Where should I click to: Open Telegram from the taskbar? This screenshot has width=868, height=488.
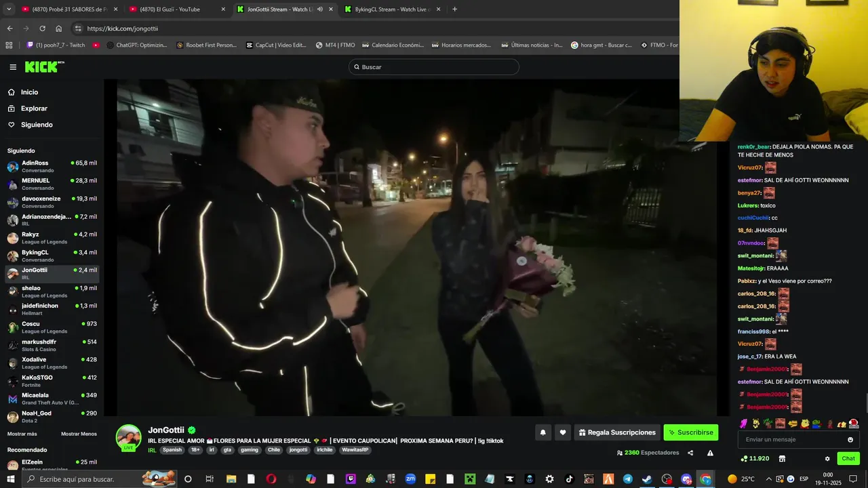click(x=627, y=479)
